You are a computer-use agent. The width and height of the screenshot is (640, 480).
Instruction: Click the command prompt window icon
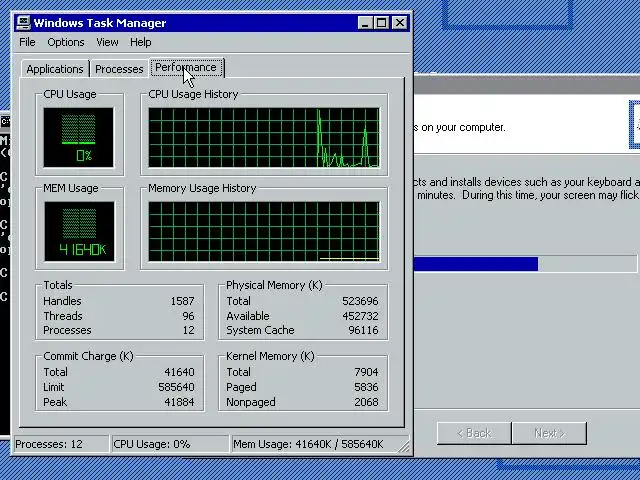pyautogui.click(x=5, y=121)
